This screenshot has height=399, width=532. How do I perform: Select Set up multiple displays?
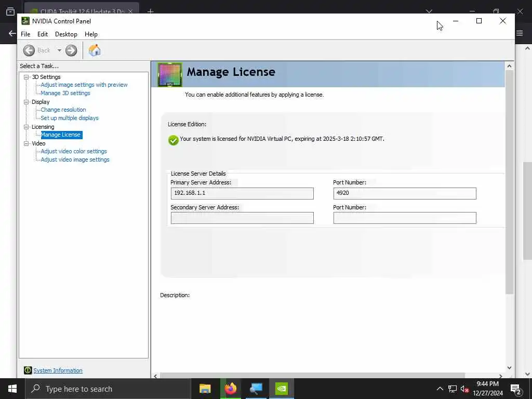coord(70,118)
